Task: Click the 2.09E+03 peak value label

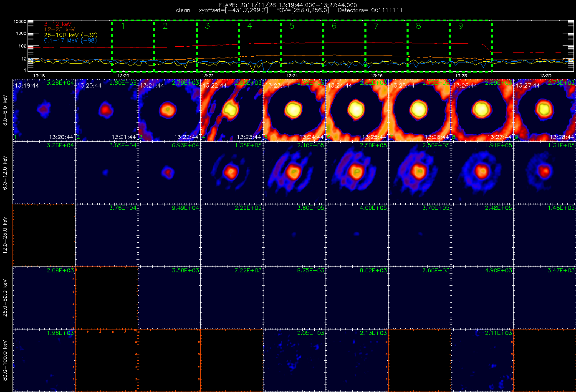Action: [x=60, y=270]
